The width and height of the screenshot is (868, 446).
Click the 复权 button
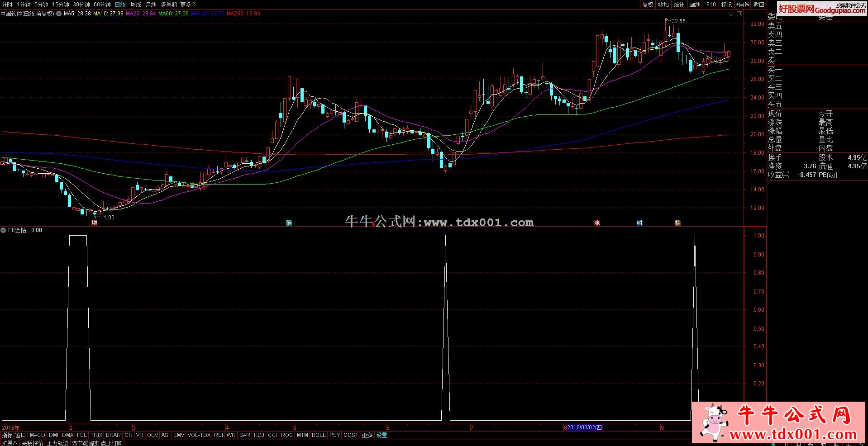click(648, 5)
